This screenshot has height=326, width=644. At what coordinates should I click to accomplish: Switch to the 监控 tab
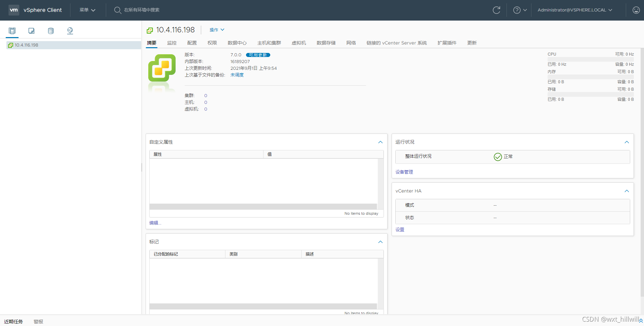click(x=172, y=43)
